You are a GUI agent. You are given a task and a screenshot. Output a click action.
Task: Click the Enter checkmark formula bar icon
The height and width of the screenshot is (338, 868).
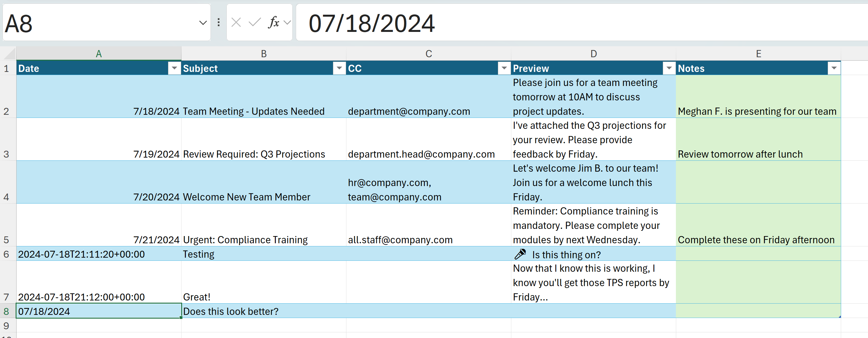pos(254,23)
